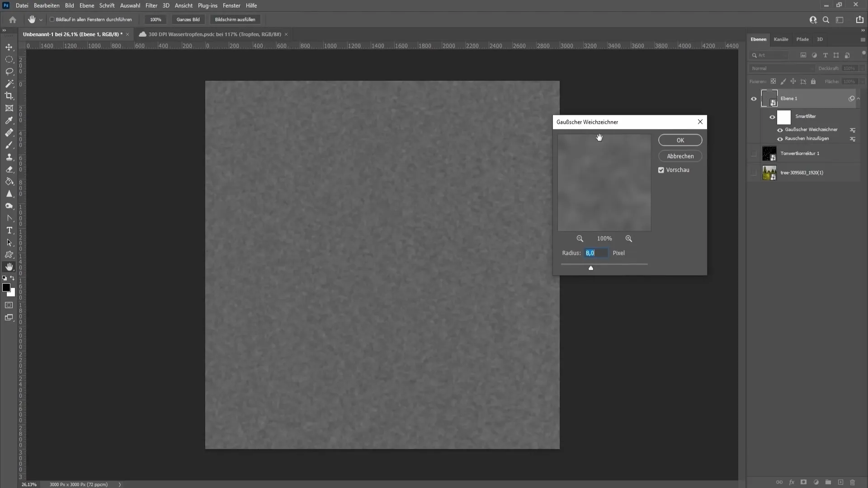Hide the Ebene 1 layer
Screen dimensions: 868x488
click(754, 99)
